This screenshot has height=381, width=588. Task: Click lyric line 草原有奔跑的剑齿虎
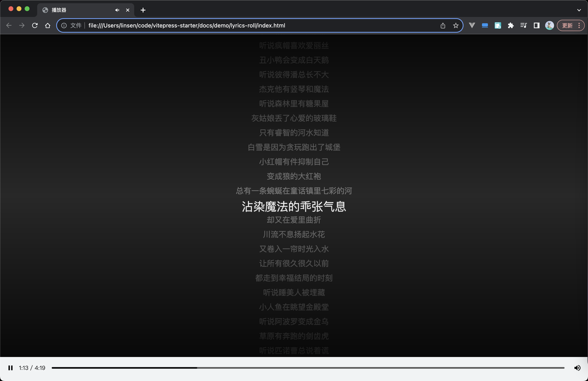[294, 336]
